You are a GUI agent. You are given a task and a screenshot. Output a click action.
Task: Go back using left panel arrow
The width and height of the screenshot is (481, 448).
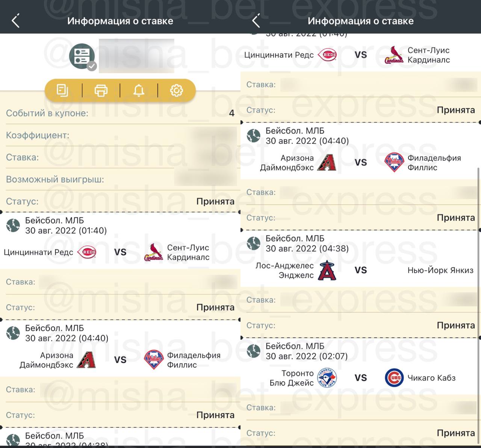click(15, 21)
